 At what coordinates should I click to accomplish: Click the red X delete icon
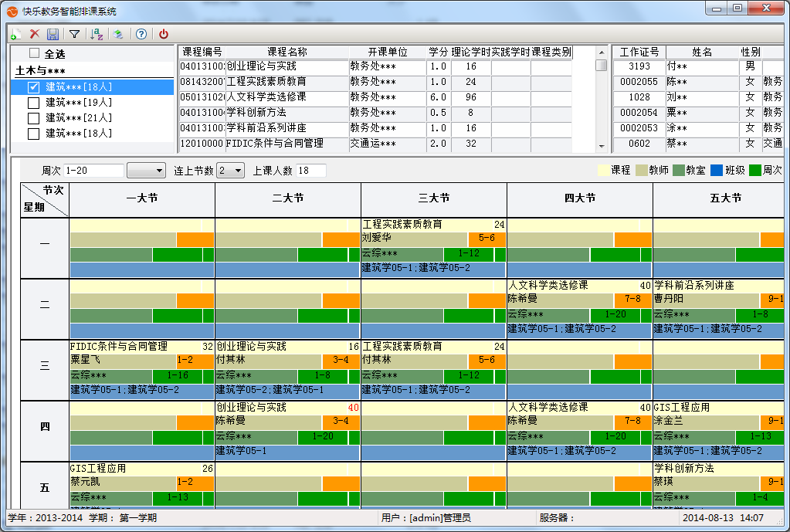point(34,34)
